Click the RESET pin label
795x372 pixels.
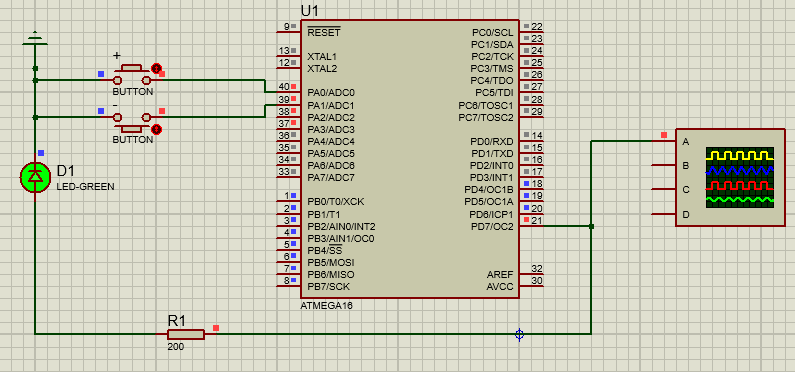[x=324, y=32]
